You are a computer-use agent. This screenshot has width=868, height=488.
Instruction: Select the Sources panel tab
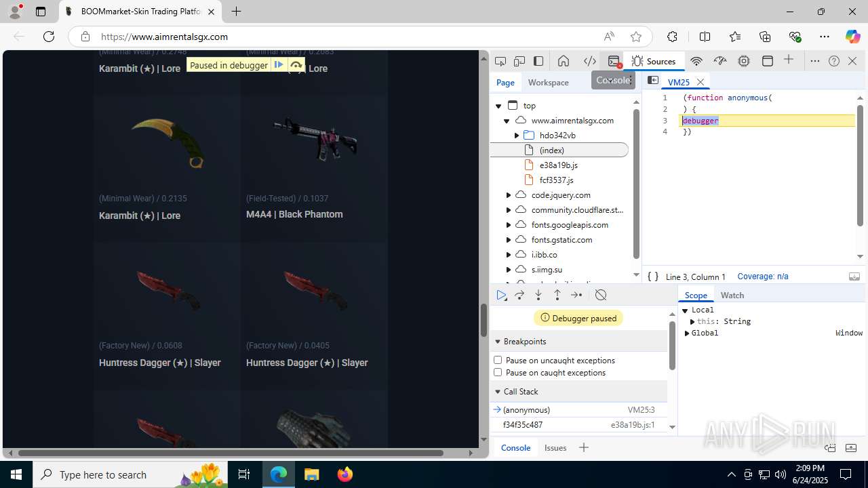click(654, 61)
